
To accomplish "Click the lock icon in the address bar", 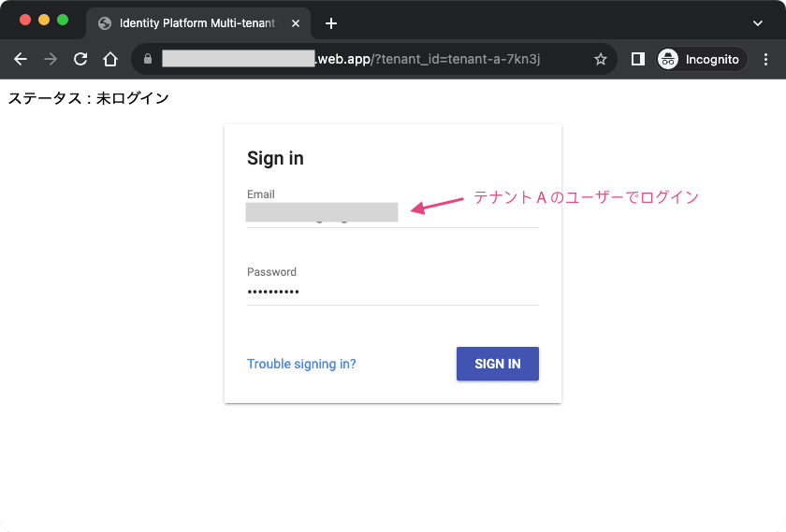I will coord(148,59).
